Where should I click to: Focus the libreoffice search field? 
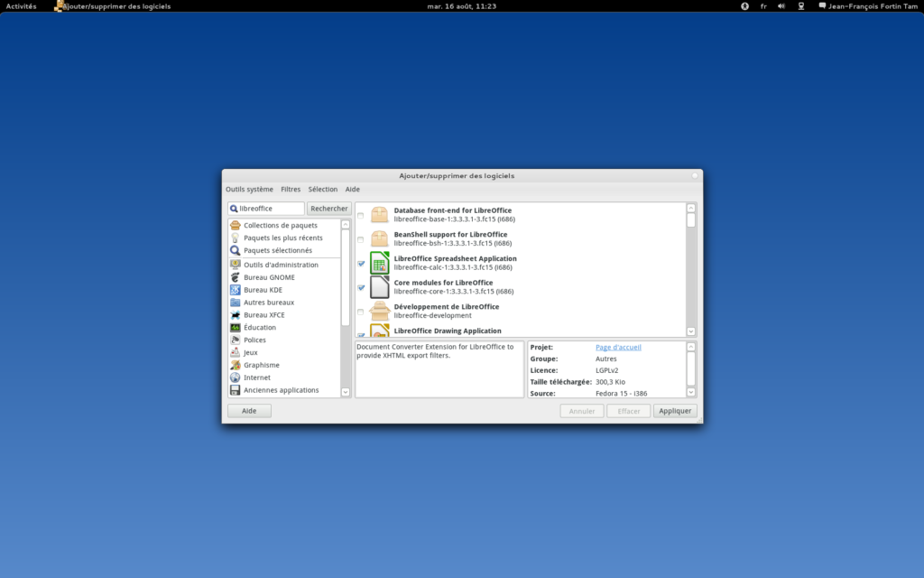[x=266, y=209]
